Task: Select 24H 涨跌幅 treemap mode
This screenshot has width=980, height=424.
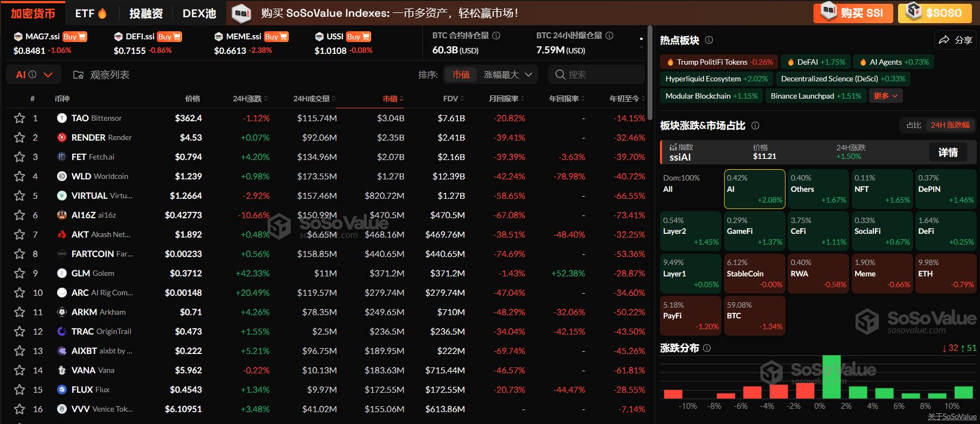Action: pos(950,125)
